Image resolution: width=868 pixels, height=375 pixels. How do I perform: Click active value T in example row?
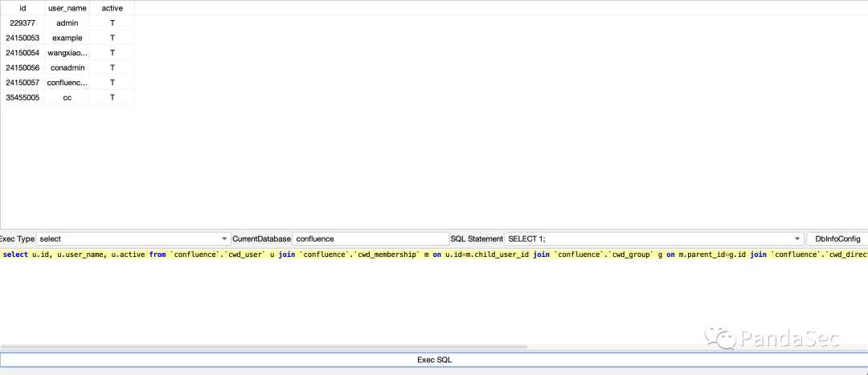[x=112, y=39]
